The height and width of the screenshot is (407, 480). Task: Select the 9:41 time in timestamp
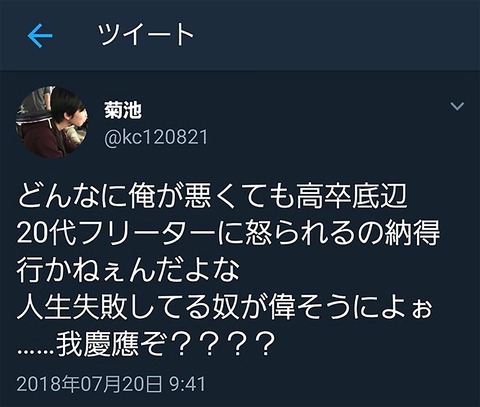187,384
